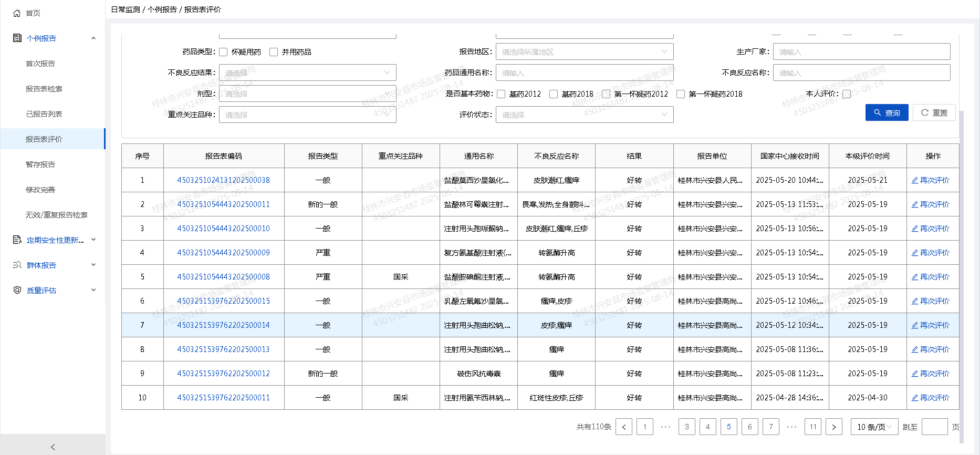Click the 个例报告 document icon
This screenshot has width=980, height=455.
tap(17, 38)
